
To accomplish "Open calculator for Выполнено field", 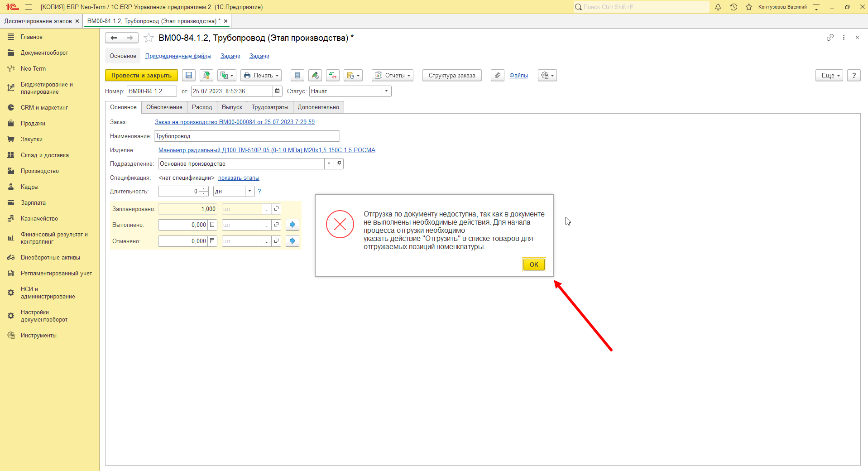I will coord(212,225).
